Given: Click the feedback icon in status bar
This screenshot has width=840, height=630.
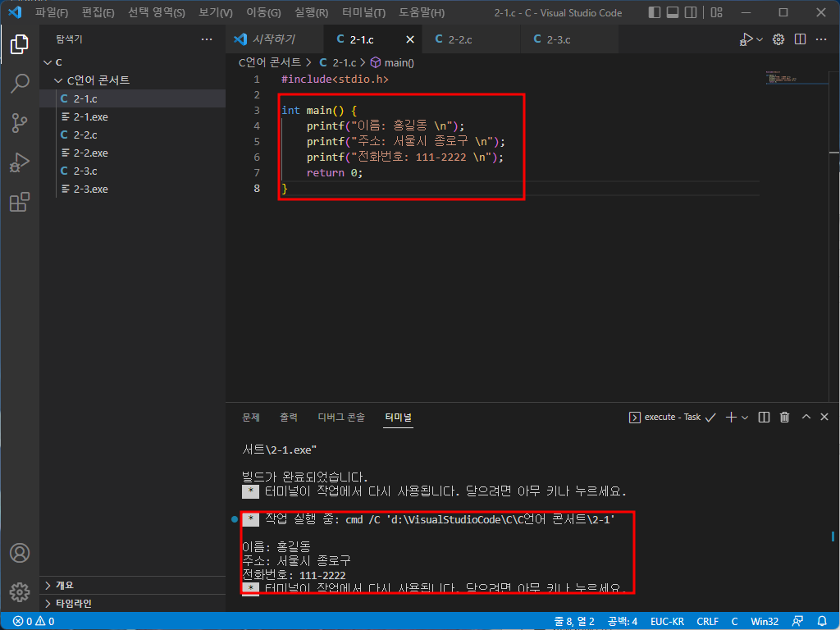Looking at the screenshot, I should (x=797, y=622).
